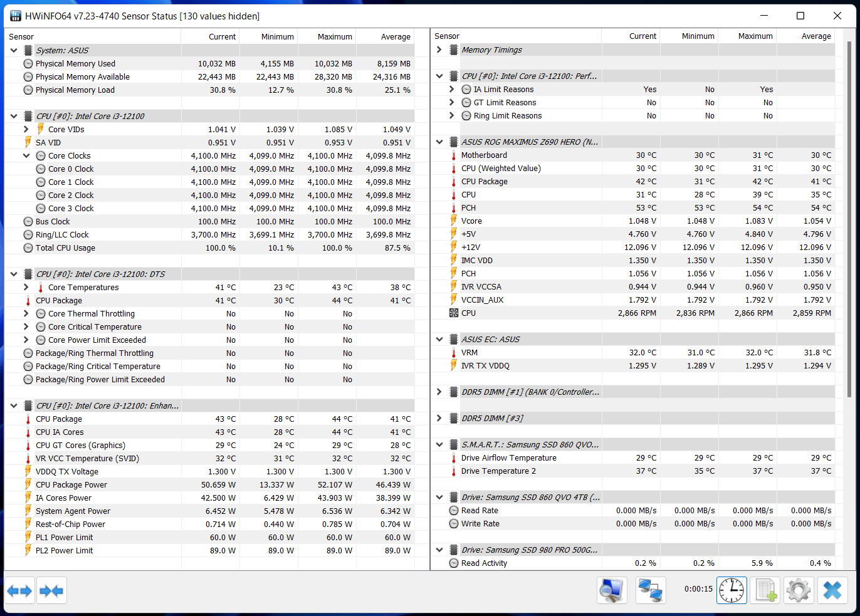860x616 pixels.
Task: Collapse the S.M.A.R.T. Samsung SSD 860 group
Action: (x=439, y=444)
